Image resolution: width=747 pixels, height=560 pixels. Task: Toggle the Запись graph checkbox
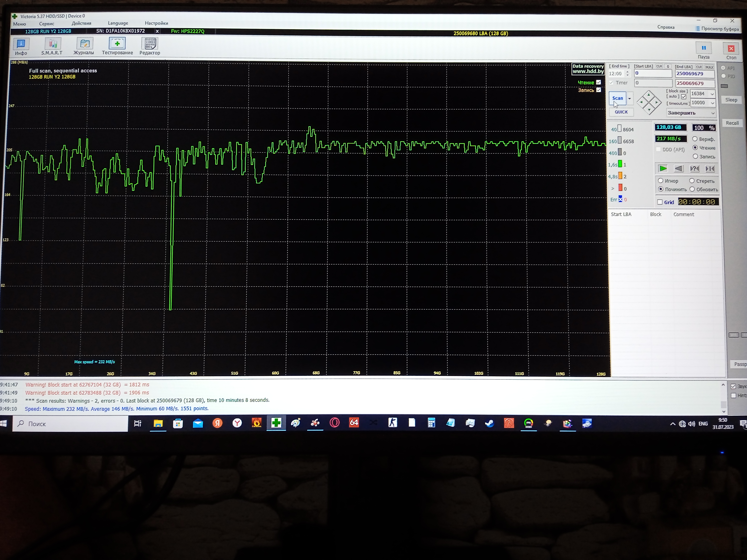coord(598,90)
